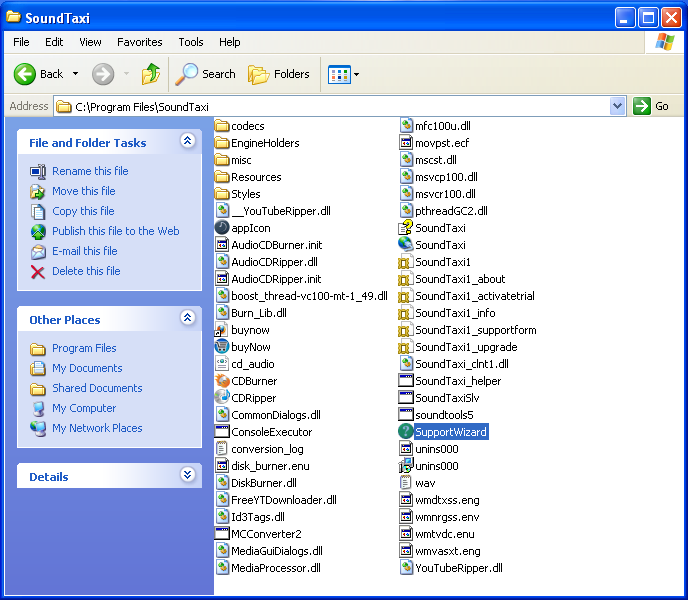Viewport: 688px width, 600px height.
Task: Select the CDRipper application icon
Action: click(222, 398)
